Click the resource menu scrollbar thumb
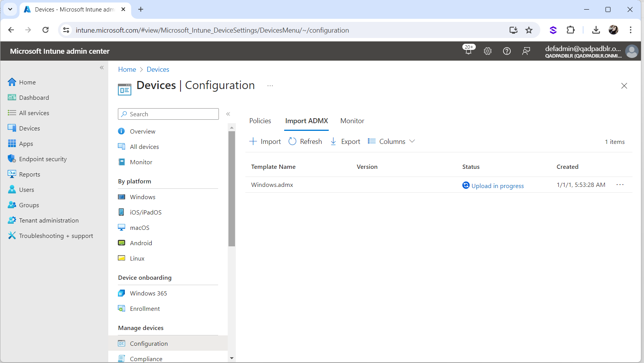 [232, 188]
